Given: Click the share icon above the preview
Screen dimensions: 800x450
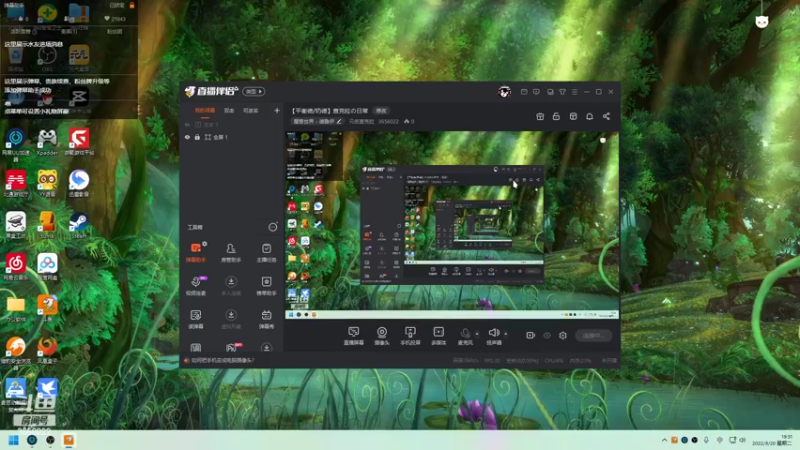Looking at the screenshot, I should tap(606, 116).
